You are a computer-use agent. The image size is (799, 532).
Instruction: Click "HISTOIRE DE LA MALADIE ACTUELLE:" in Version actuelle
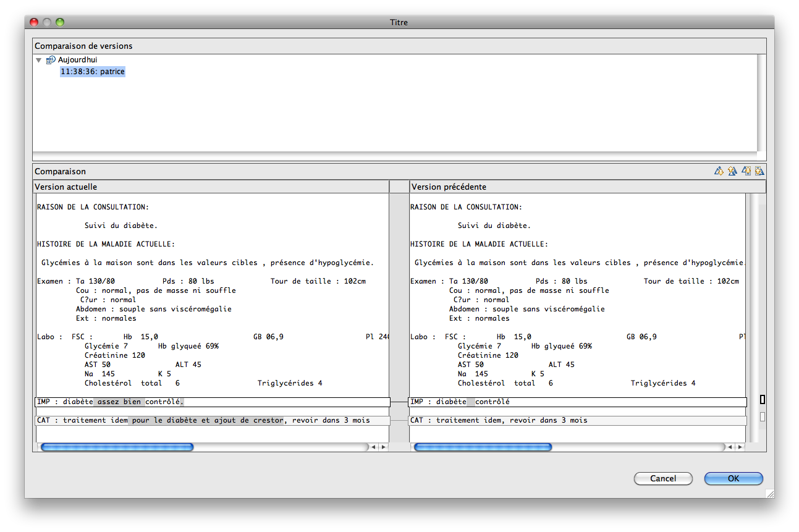coord(106,244)
